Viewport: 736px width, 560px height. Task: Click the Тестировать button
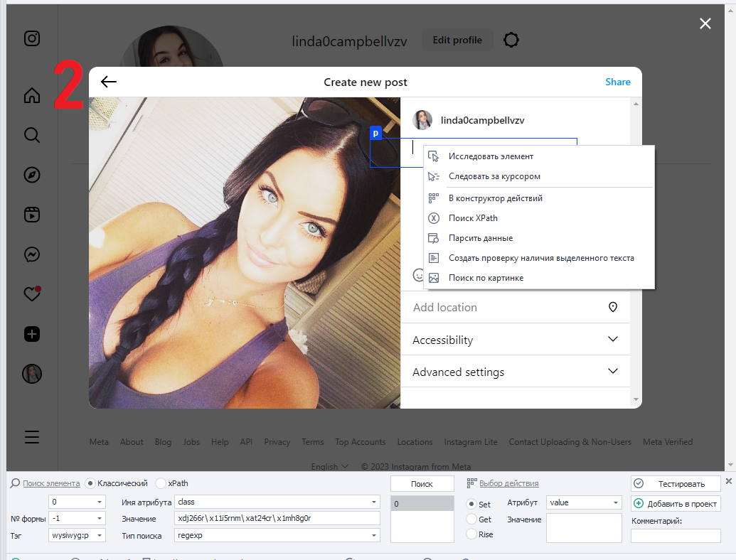pyautogui.click(x=676, y=483)
